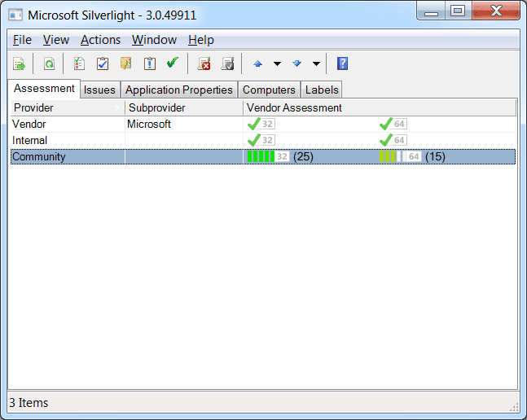Maximize the Microsoft Silverlight window
Screen dimensions: 527x420
coord(458,11)
